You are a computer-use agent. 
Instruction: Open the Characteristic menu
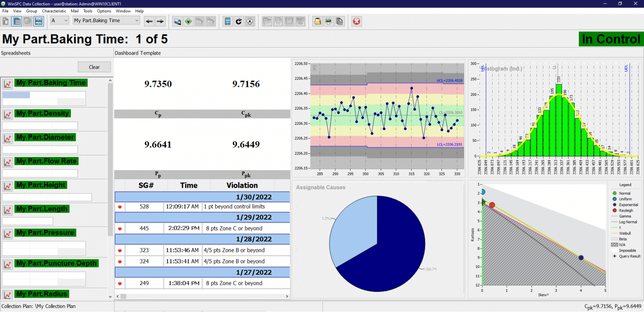(54, 11)
